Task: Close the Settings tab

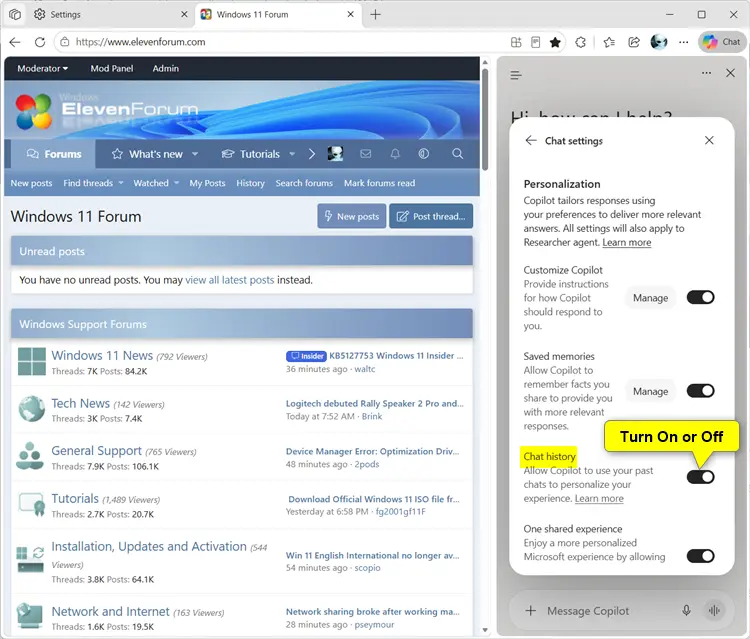Action: pyautogui.click(x=184, y=14)
